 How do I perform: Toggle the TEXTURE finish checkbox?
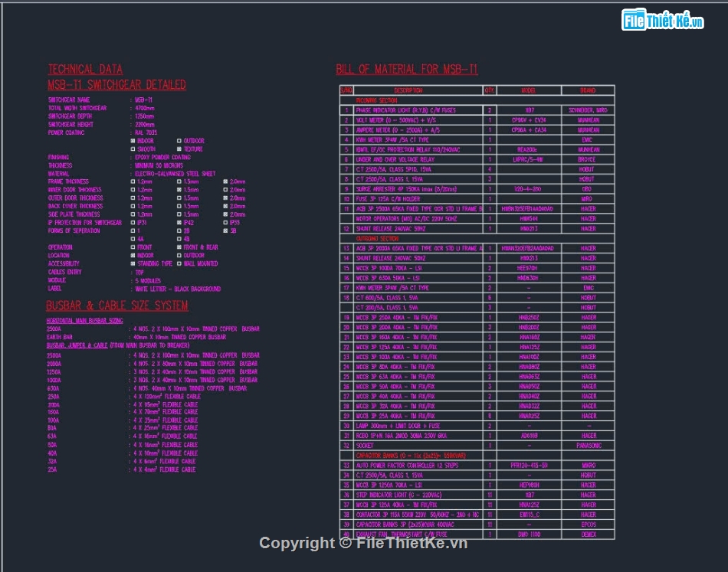click(x=179, y=149)
